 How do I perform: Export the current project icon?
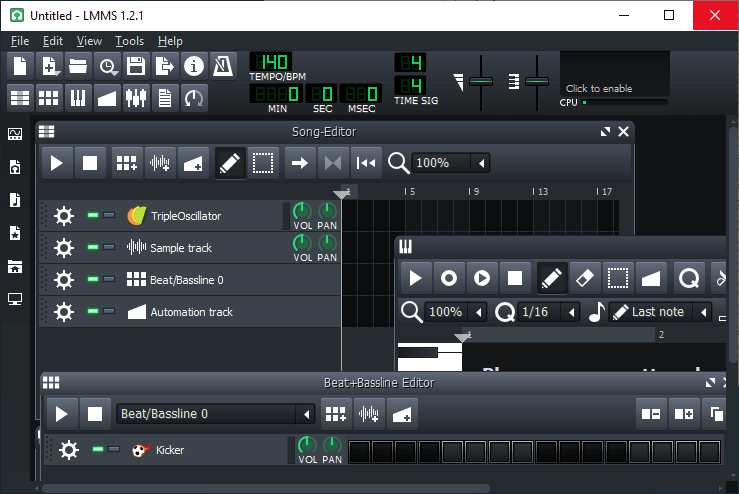pyautogui.click(x=165, y=66)
